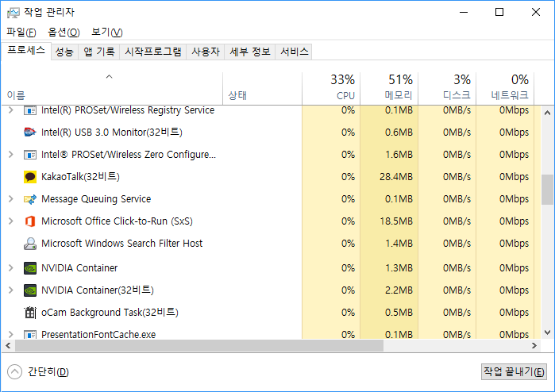This screenshot has height=392, width=555.
Task: Click the NVIDIA Container(32비트) icon
Action: coord(29,290)
